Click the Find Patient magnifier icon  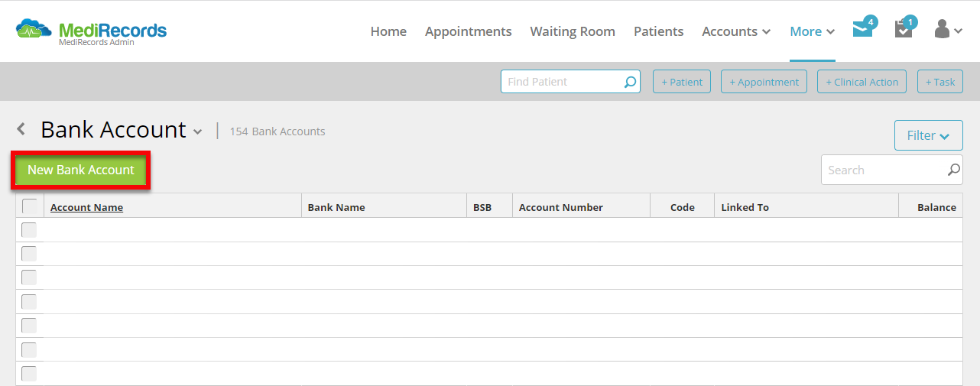(630, 82)
